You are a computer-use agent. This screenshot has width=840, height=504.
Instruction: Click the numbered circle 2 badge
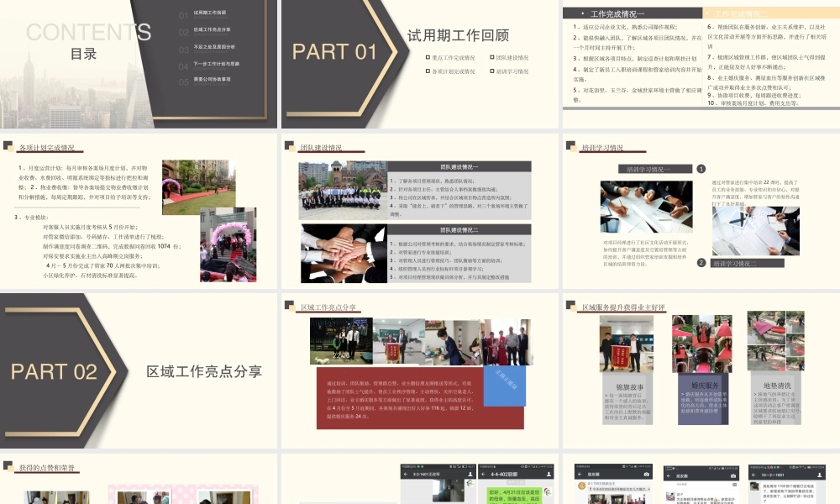[701, 262]
